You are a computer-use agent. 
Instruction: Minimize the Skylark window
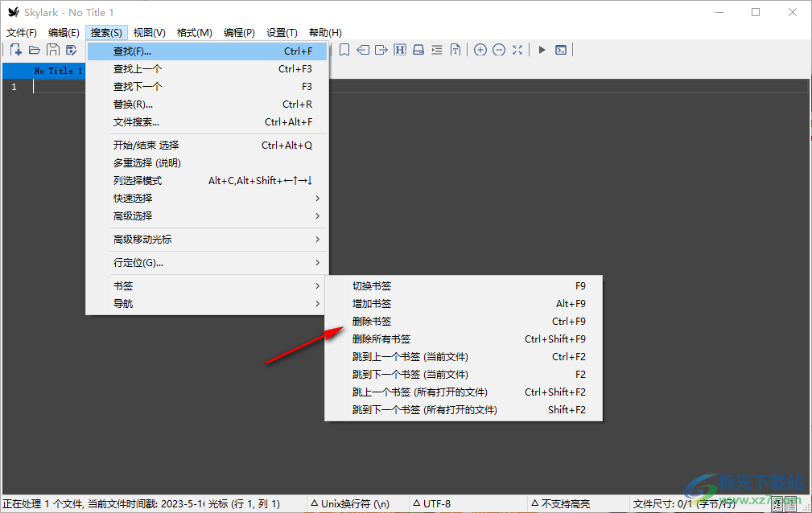click(x=719, y=12)
